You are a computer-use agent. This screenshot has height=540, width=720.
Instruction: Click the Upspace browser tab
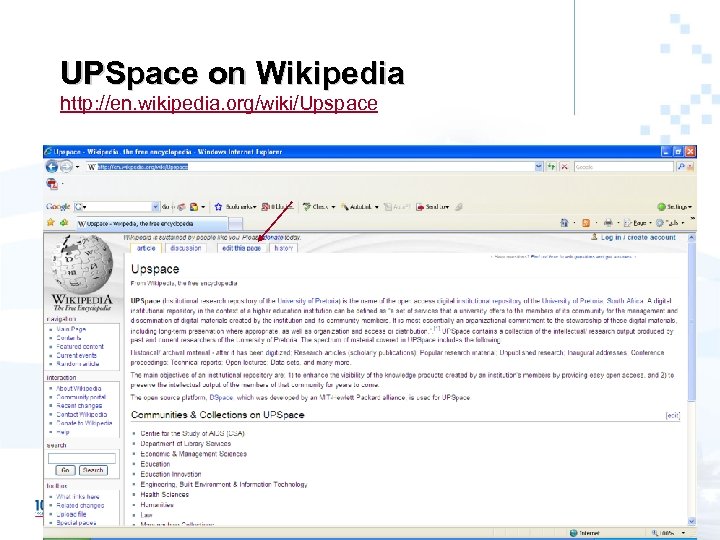click(x=151, y=224)
